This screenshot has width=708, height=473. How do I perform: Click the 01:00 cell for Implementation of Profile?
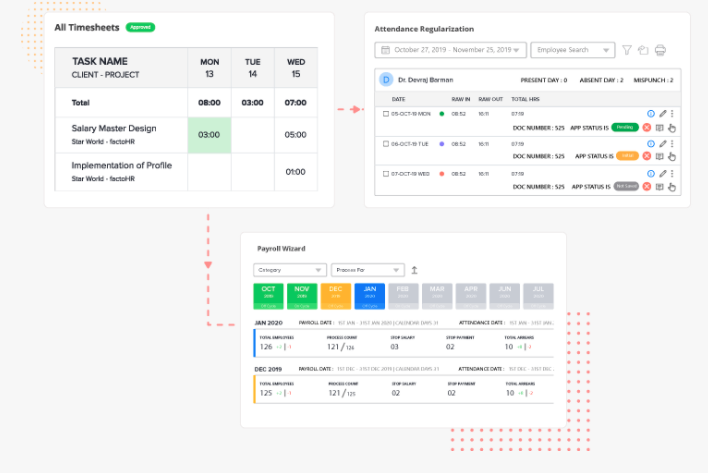click(295, 172)
